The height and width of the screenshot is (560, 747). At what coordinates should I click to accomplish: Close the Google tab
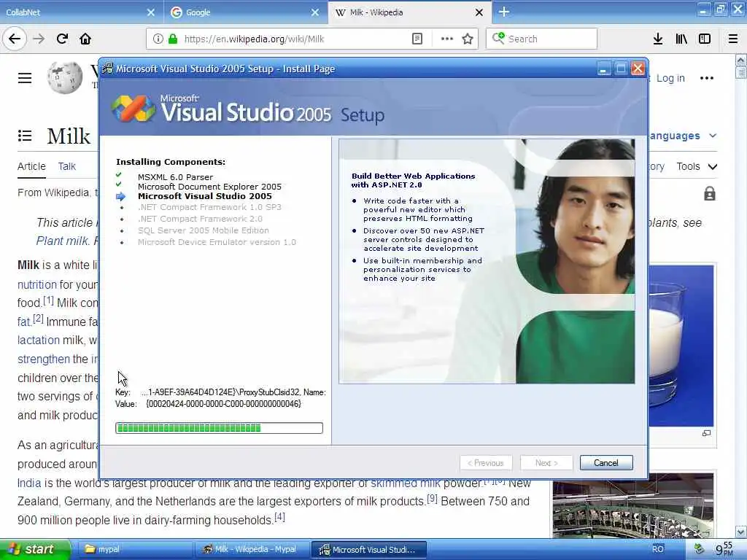point(315,12)
